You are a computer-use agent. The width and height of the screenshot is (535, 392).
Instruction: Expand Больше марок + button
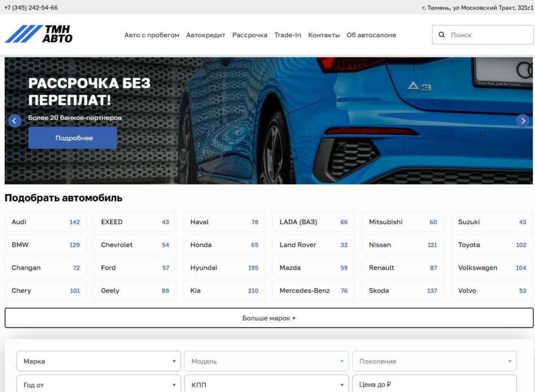pyautogui.click(x=269, y=318)
